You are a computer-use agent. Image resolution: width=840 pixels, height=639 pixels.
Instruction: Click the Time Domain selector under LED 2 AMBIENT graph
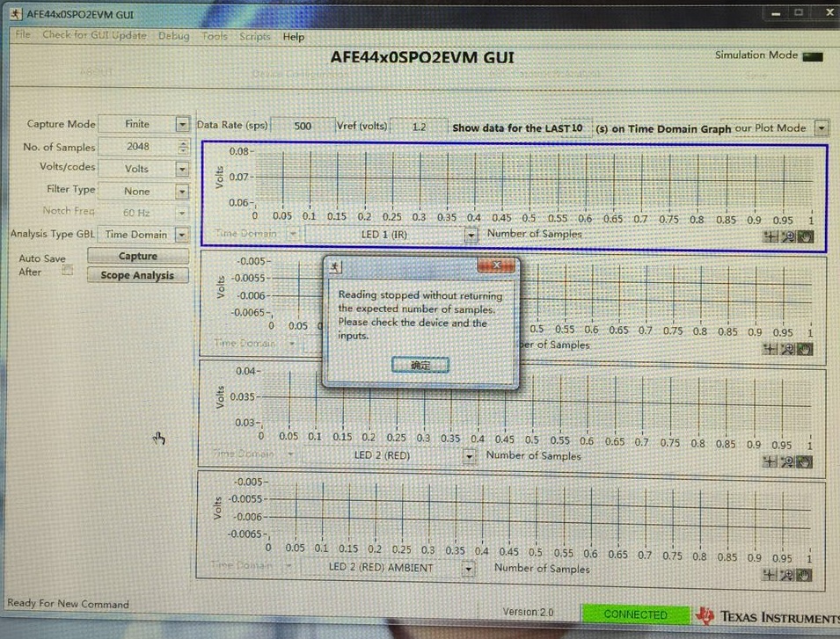[x=252, y=565]
